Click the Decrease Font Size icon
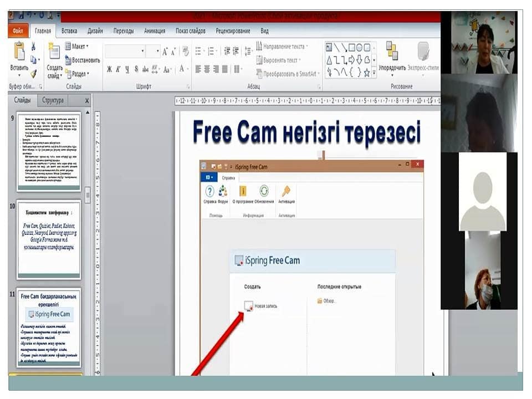This screenshot has height=399, width=532. (x=173, y=52)
